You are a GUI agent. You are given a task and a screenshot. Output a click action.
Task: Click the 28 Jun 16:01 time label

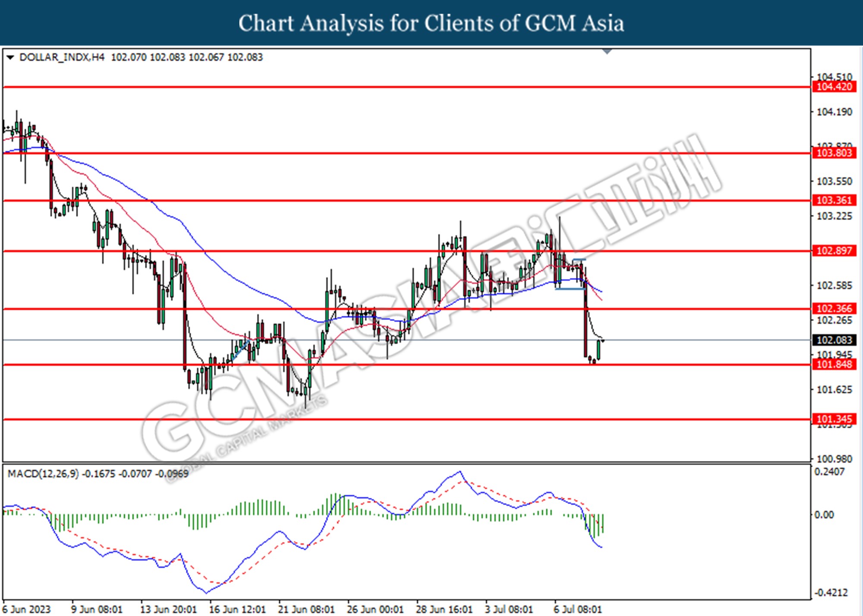[x=444, y=609]
